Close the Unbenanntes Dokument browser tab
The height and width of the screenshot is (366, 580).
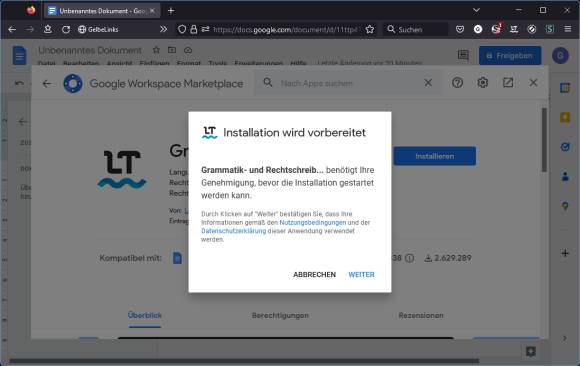click(152, 11)
